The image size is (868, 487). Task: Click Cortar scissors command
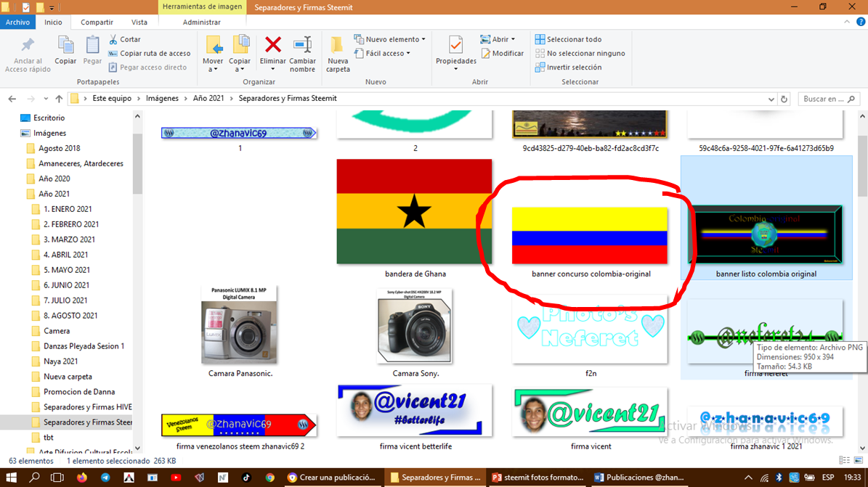[125, 39]
